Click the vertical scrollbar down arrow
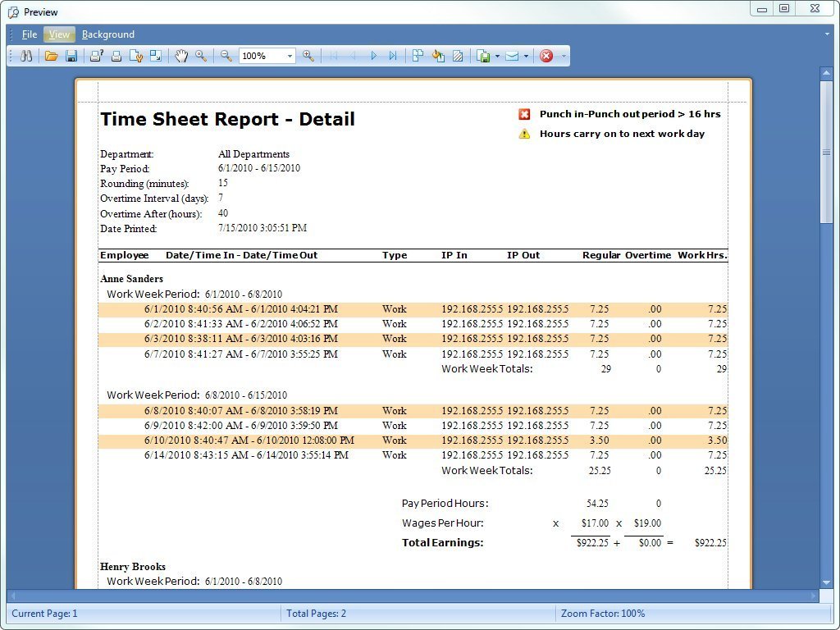 coord(826,582)
